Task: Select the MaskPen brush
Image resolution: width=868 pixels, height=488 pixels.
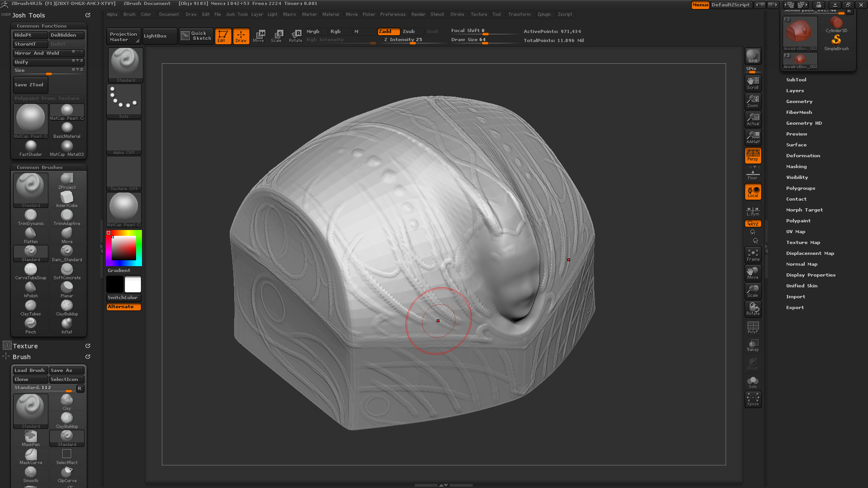Action: [31, 438]
